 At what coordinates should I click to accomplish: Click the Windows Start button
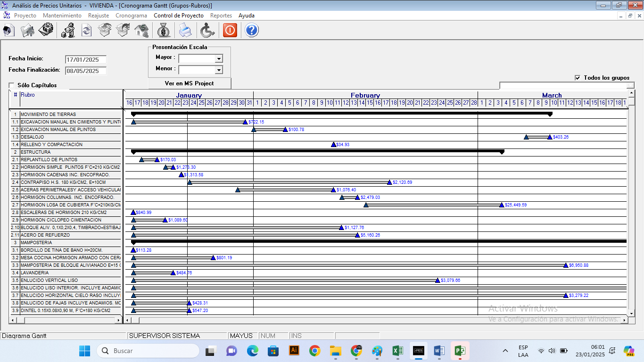(x=84, y=351)
